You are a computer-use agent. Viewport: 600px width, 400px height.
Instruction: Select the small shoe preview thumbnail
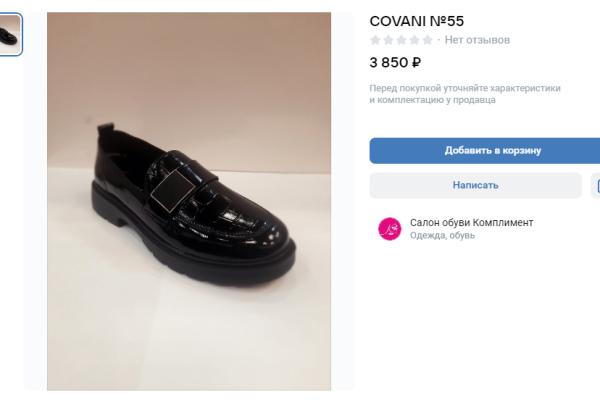pyautogui.click(x=11, y=35)
